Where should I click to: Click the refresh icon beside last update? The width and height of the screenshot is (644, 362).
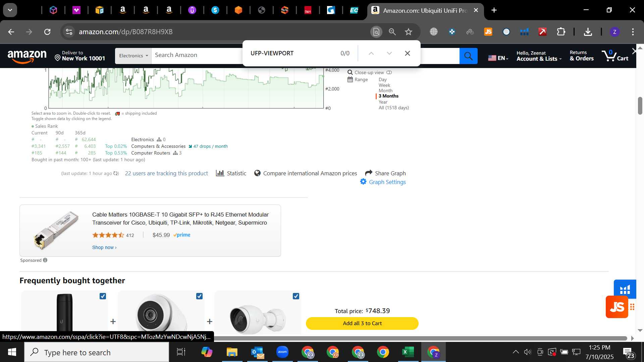click(116, 173)
